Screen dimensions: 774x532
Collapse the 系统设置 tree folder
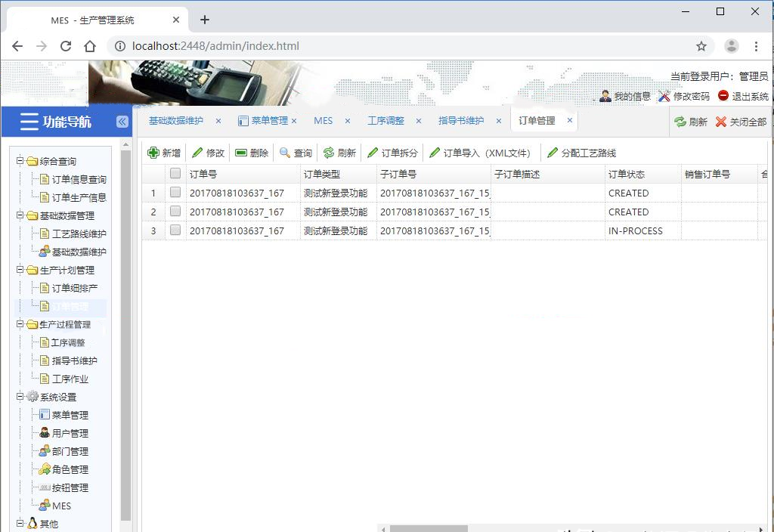coord(20,396)
